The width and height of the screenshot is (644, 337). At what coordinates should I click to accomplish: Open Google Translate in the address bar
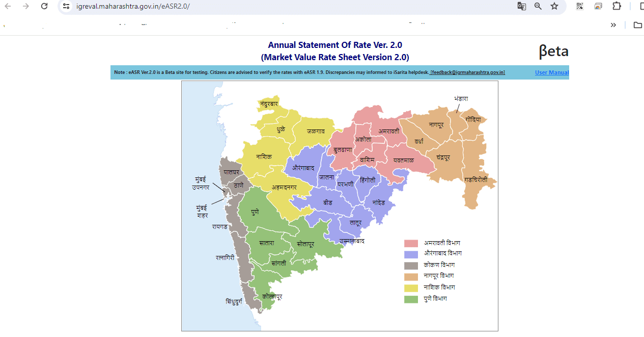click(x=521, y=6)
